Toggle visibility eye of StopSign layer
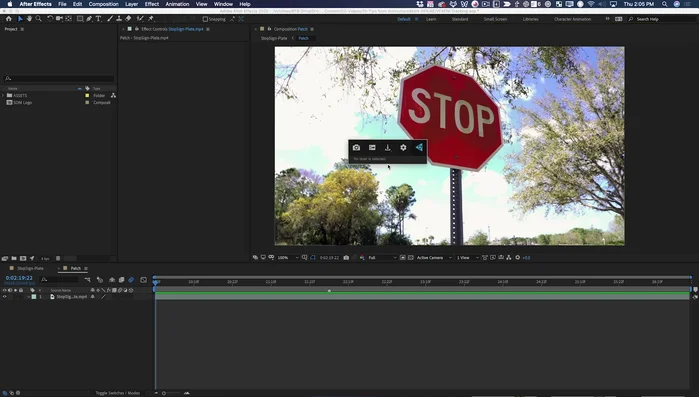Screen dimensions: 699x397 (x=4, y=297)
